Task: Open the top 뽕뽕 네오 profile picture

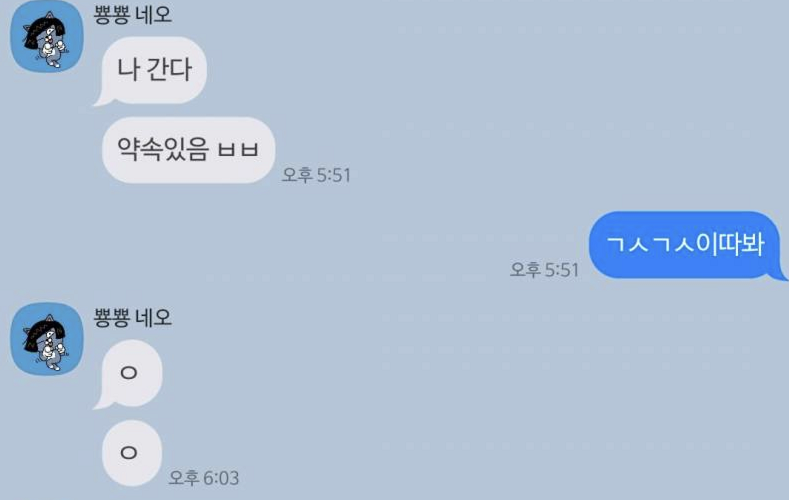Action: tap(47, 36)
